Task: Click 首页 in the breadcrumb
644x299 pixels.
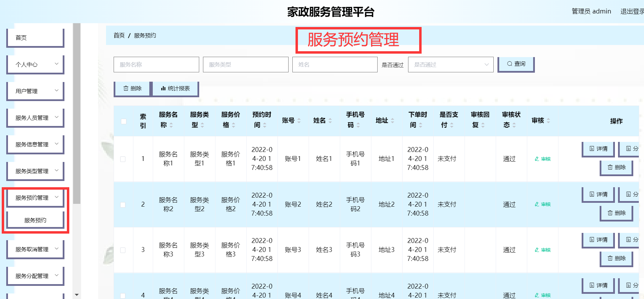Action: coord(119,35)
